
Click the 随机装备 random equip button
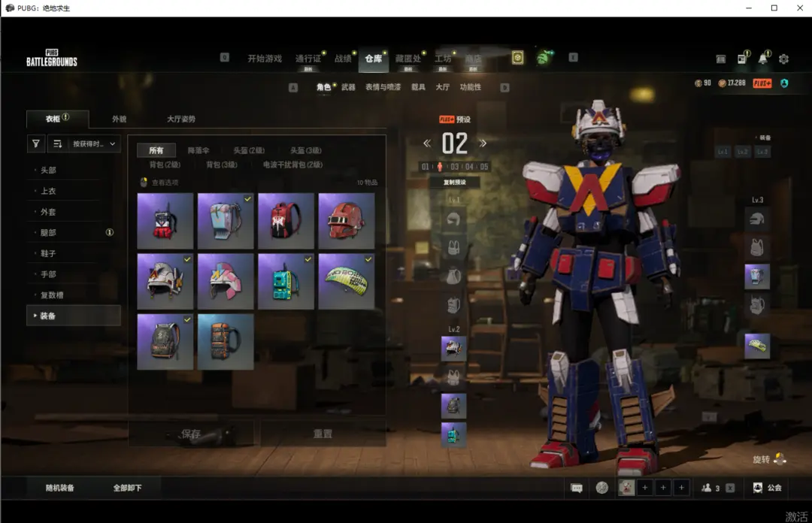click(60, 488)
